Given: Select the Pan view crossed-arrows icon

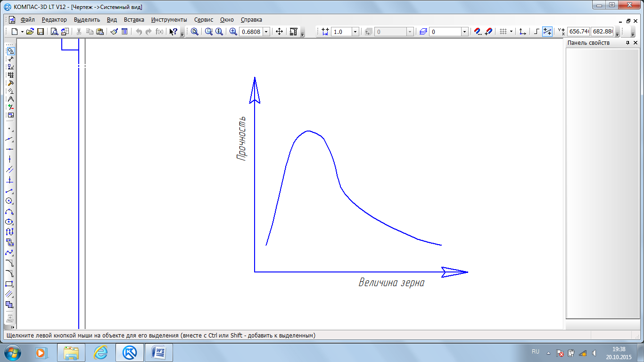Looking at the screenshot, I should point(279,32).
